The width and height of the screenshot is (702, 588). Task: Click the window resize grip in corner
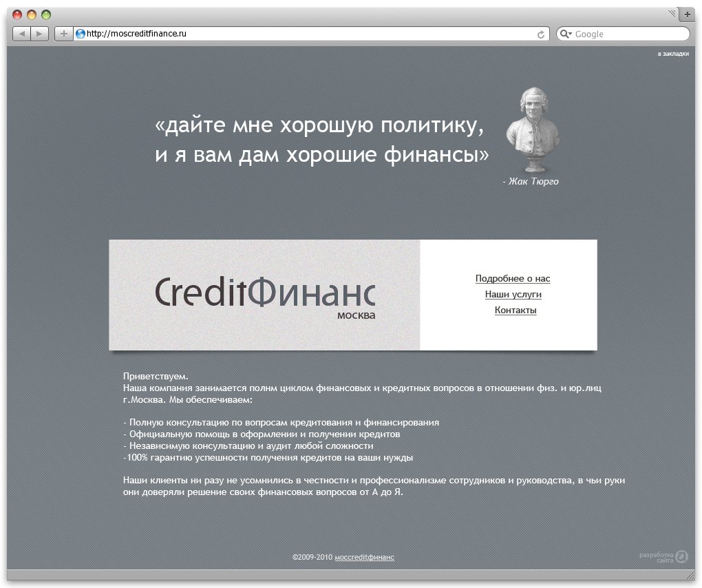690,575
